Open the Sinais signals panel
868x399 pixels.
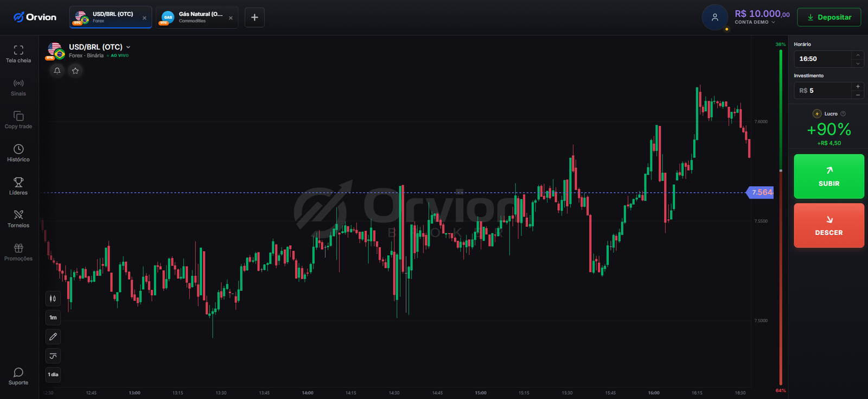click(x=18, y=87)
